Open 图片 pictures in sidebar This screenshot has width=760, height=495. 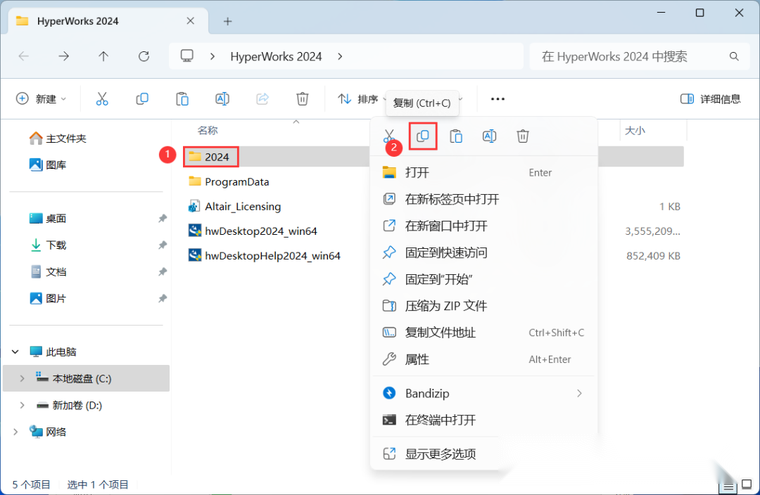(x=48, y=299)
